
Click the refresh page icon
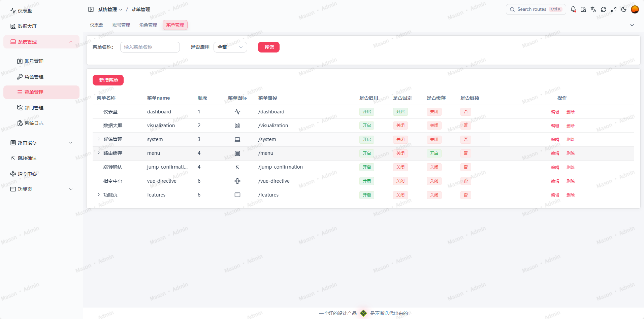[604, 9]
